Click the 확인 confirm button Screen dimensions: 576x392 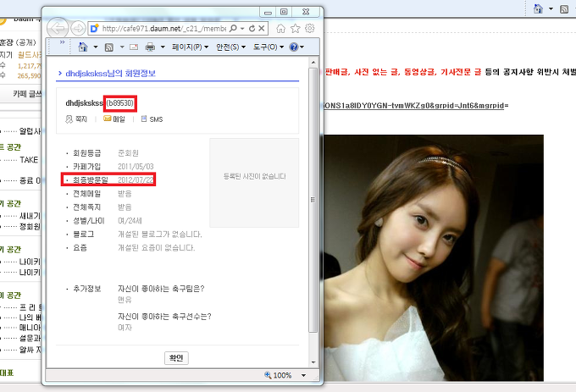coord(176,358)
